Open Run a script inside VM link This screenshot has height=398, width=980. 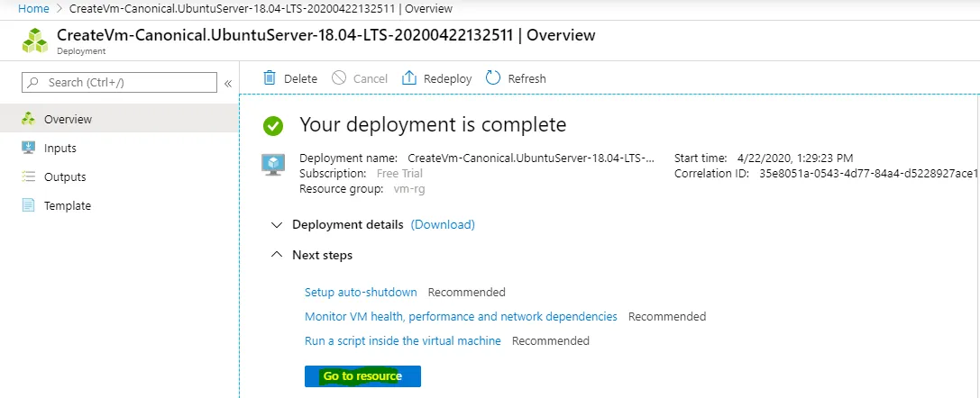[x=402, y=340]
